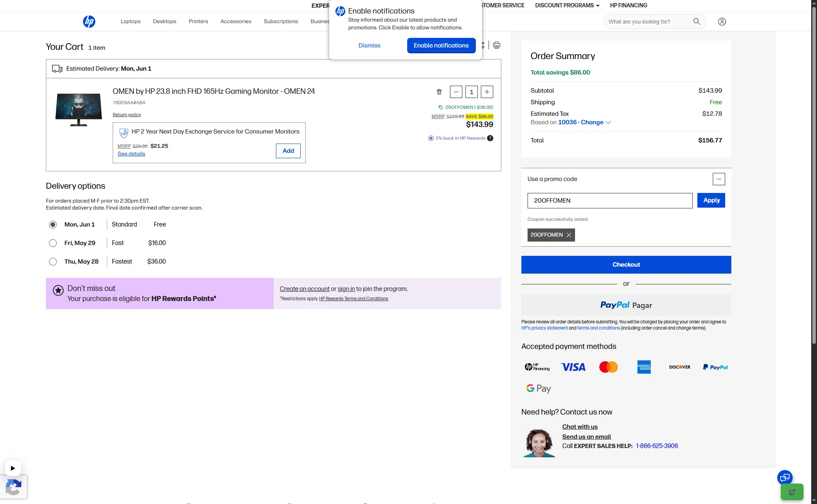Viewport: 817px width, 504px height.
Task: Click the play button at bottom left
Action: [x=13, y=468]
